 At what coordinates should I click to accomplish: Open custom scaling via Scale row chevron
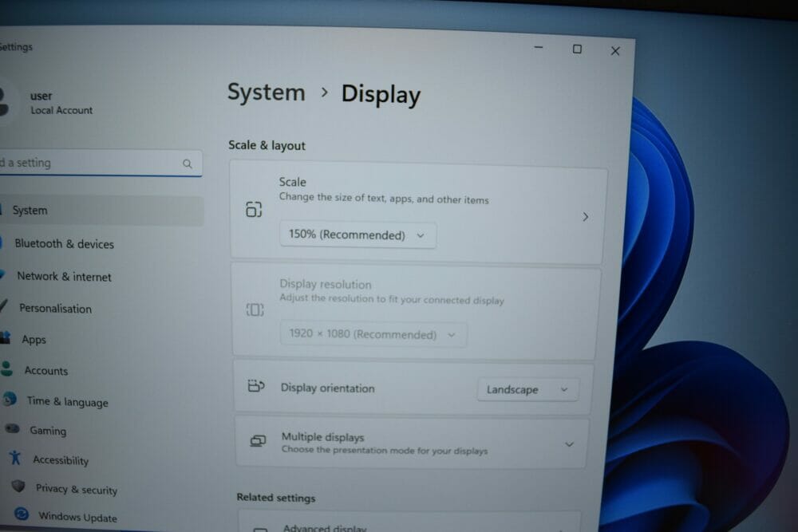(585, 217)
